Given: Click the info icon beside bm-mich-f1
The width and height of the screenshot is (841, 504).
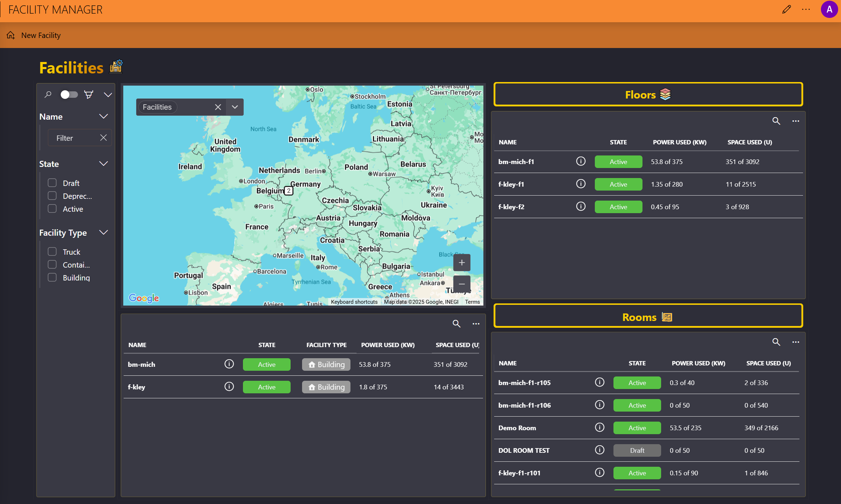Looking at the screenshot, I should [580, 161].
